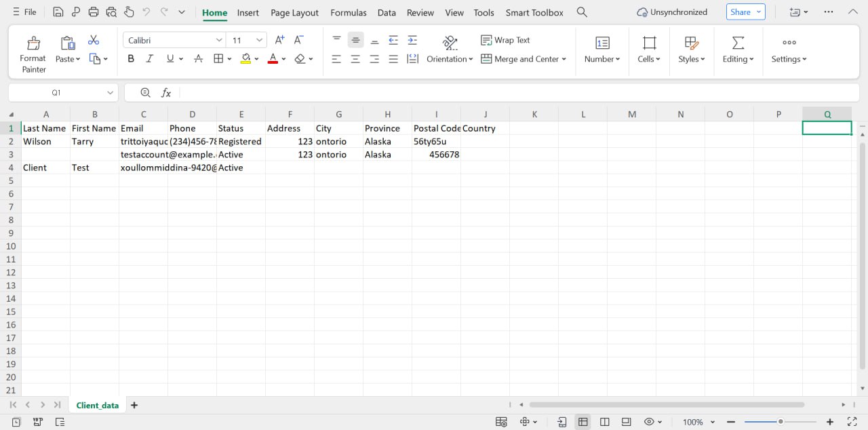The image size is (868, 430).
Task: Click the full screen icon in status bar
Action: coord(852,422)
